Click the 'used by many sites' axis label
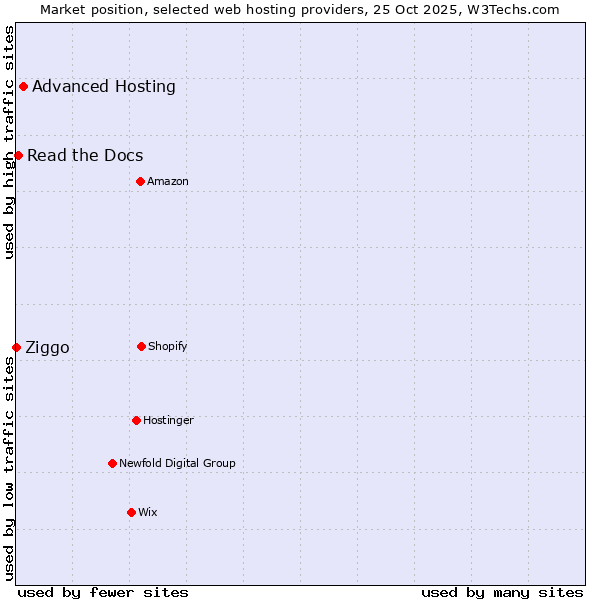The width and height of the screenshot is (600, 600). [502, 592]
